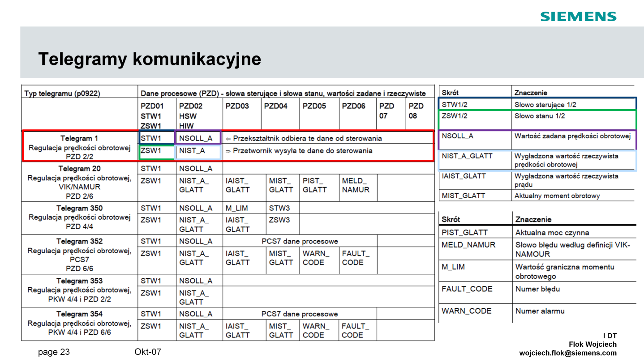The image size is (644, 362).
Task: Click the "PZD 08" column header
Action: click(x=416, y=111)
